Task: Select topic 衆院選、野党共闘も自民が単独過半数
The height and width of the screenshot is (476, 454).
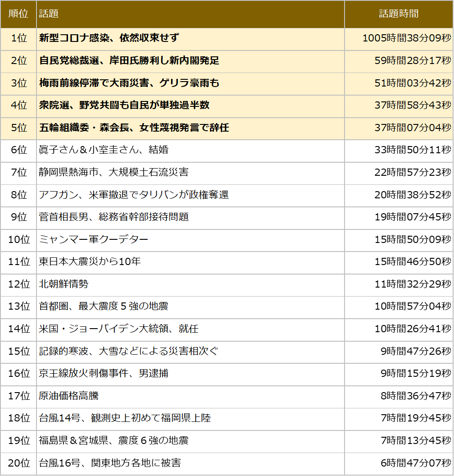Action: click(124, 105)
